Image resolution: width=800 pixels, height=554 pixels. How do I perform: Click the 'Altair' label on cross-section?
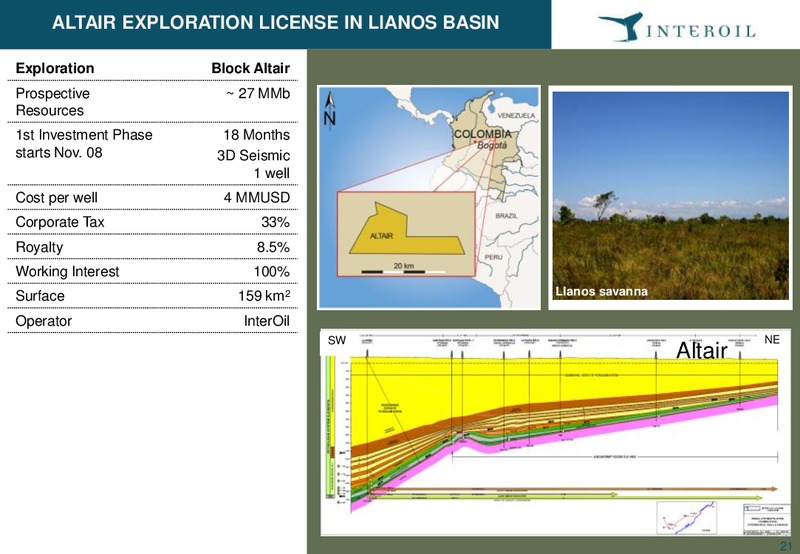pyautogui.click(x=702, y=350)
